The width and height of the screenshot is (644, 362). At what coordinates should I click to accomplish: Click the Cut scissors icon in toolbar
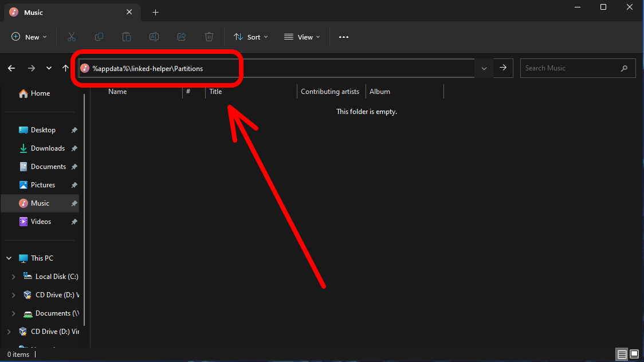pyautogui.click(x=72, y=37)
